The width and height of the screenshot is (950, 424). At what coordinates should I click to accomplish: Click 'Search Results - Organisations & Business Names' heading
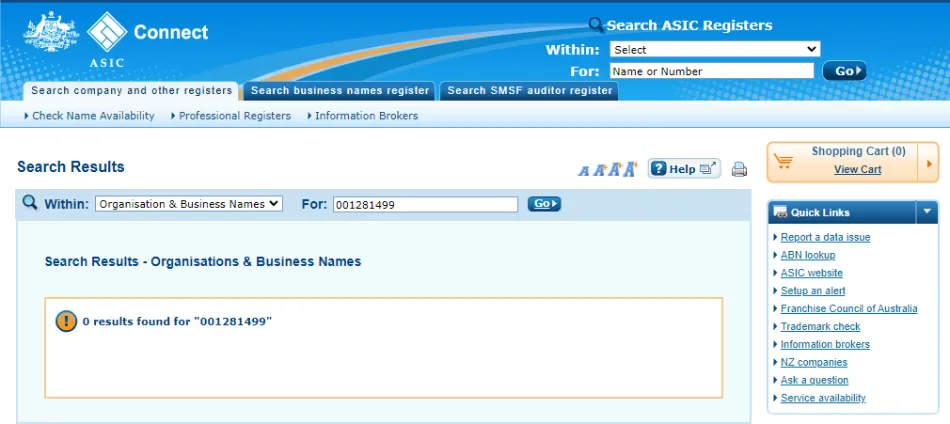point(203,262)
